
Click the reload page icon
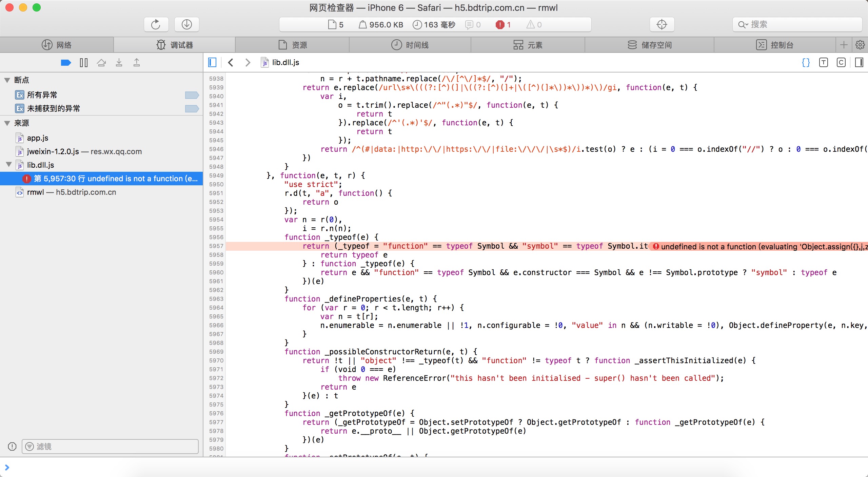[x=156, y=24]
